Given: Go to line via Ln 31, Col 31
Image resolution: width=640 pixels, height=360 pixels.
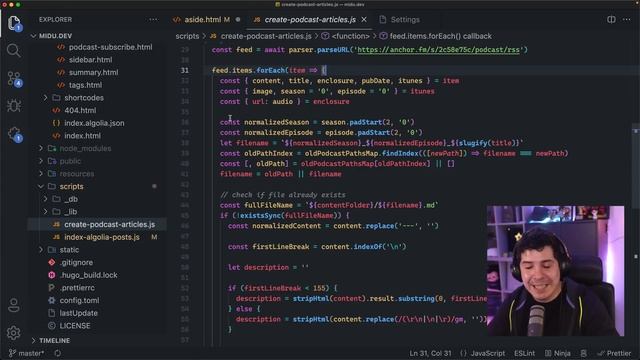Looking at the screenshot, I should point(430,353).
